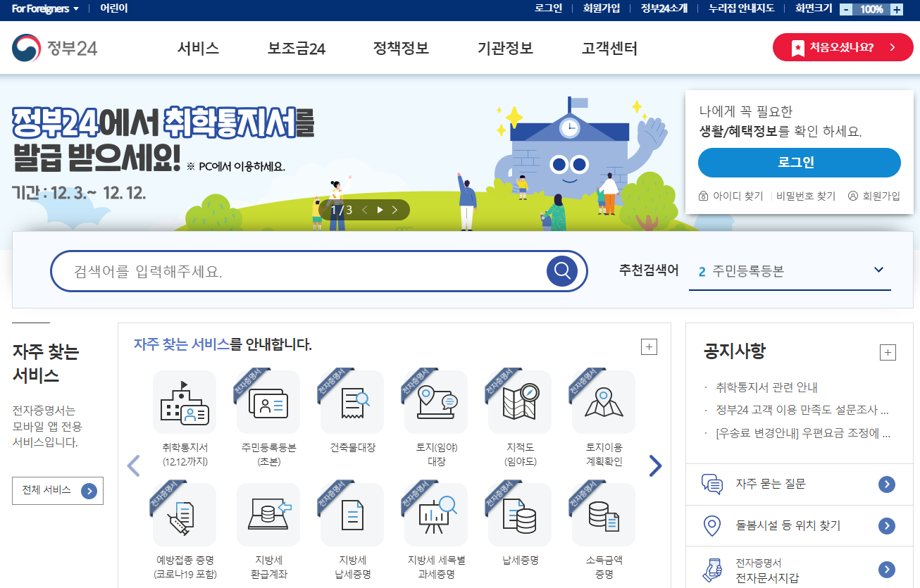Expand the For Foreigners dropdown
Screen dimensions: 920x588
(x=45, y=8)
